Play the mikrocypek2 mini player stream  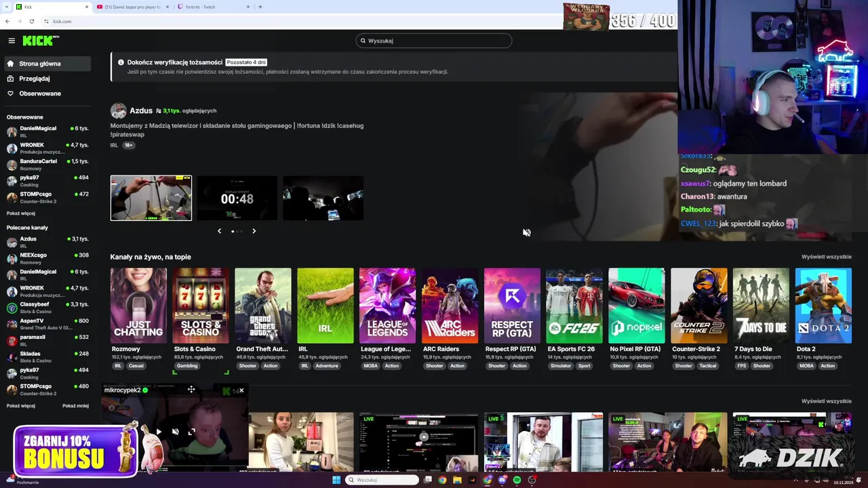(159, 431)
